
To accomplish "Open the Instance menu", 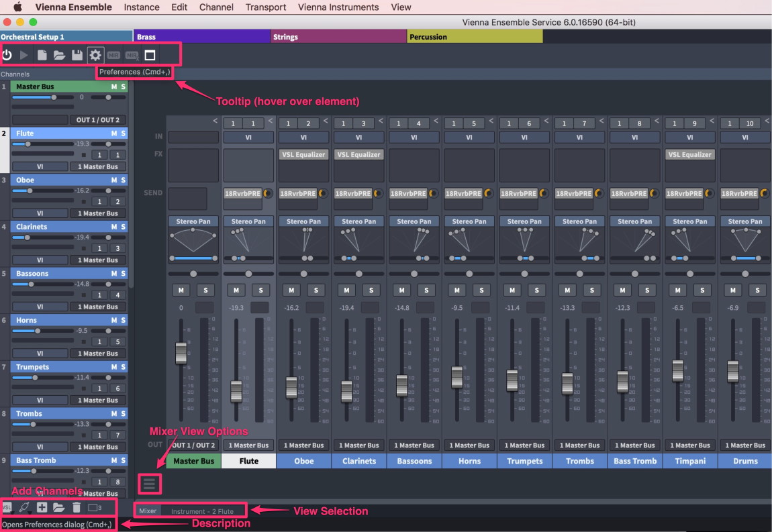I will coord(141,7).
